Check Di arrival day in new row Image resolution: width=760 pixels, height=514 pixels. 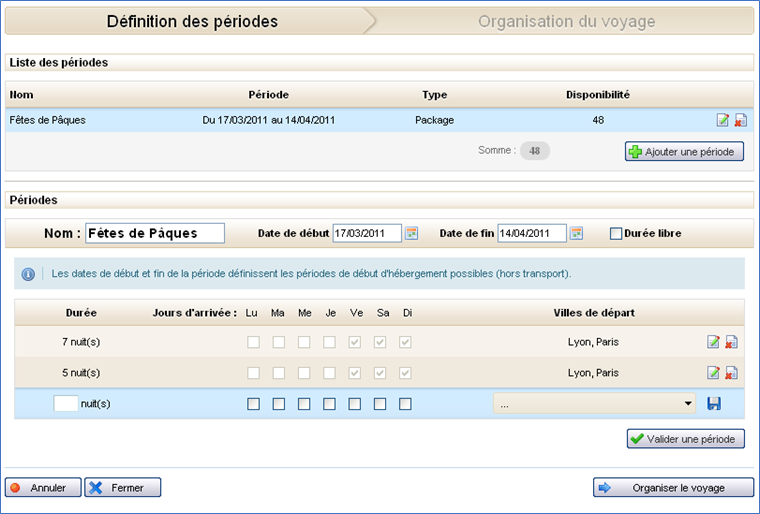point(405,404)
